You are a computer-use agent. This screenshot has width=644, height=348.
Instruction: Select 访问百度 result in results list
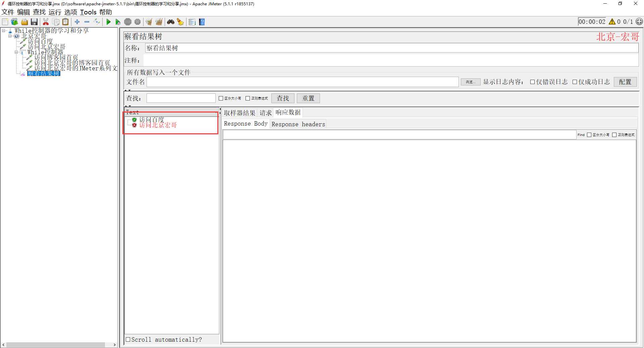[x=152, y=120]
